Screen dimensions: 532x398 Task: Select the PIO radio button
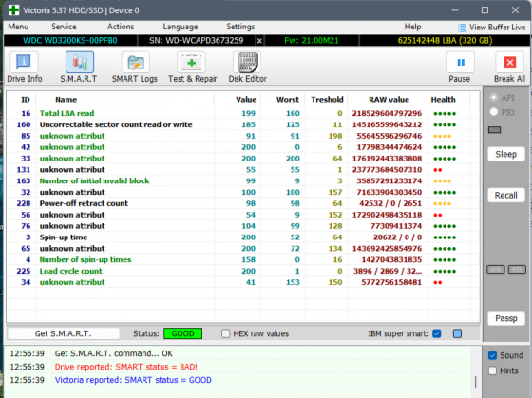pyautogui.click(x=494, y=112)
